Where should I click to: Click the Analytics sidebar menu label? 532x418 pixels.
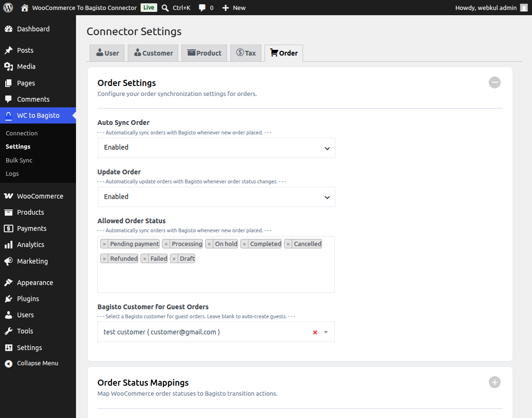click(x=30, y=245)
